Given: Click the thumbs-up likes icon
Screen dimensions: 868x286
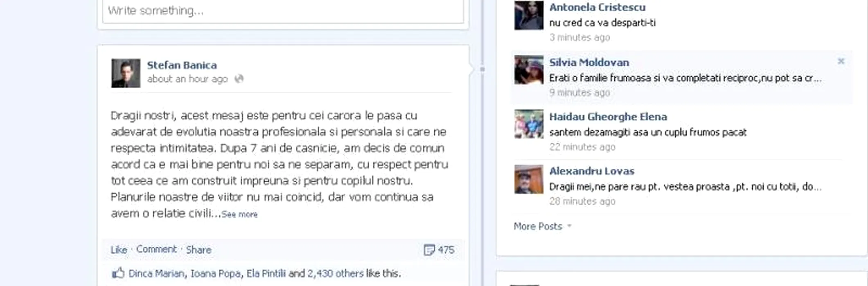Looking at the screenshot, I should pyautogui.click(x=118, y=273).
